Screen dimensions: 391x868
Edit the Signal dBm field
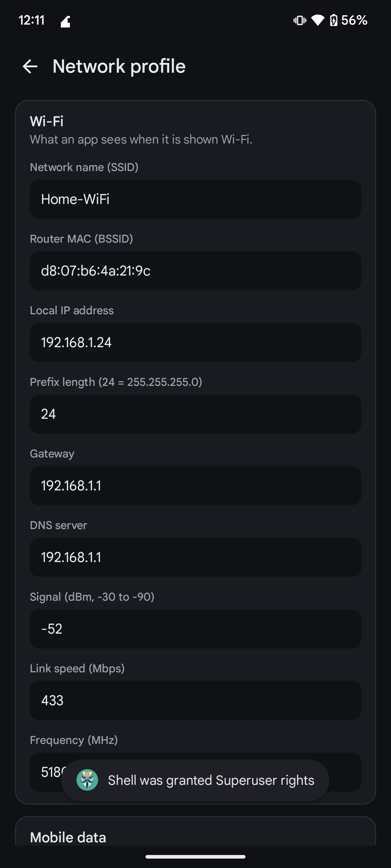[x=195, y=629]
